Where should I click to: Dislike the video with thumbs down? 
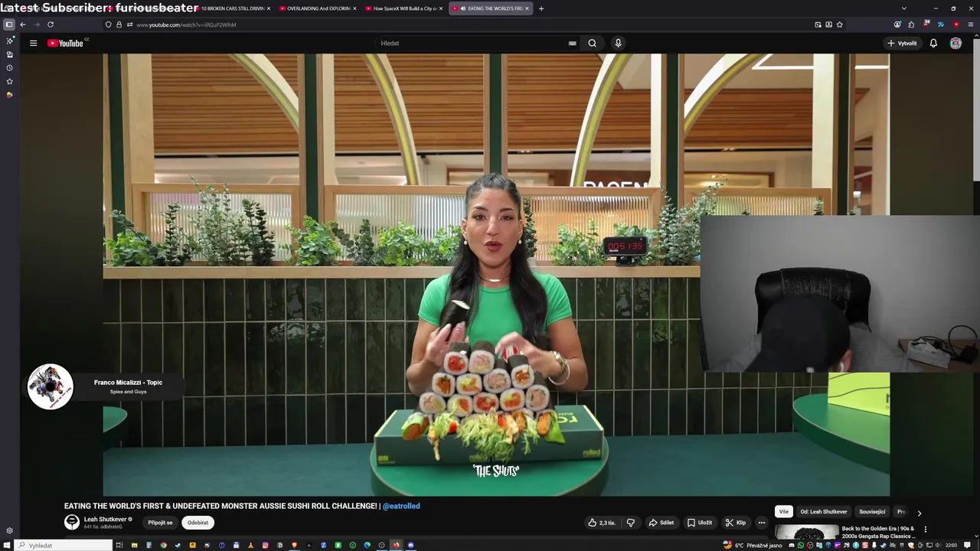click(631, 523)
